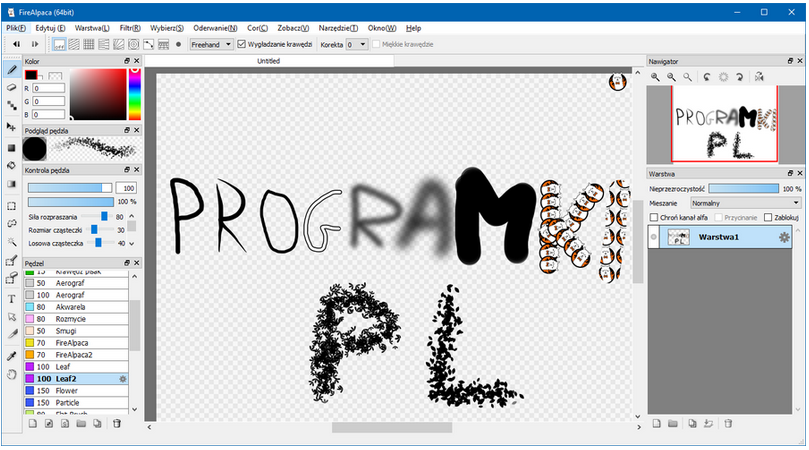The width and height of the screenshot is (809, 450).
Task: Enable crisscross grid snap
Action: pyautogui.click(x=89, y=44)
